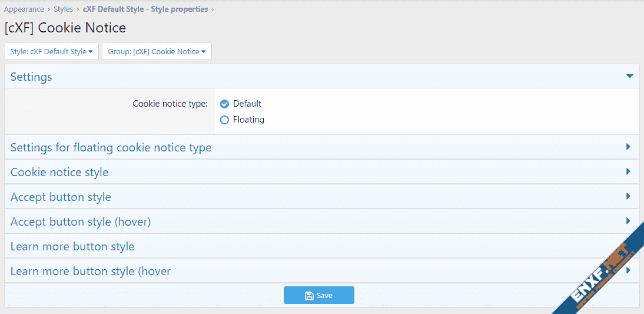This screenshot has width=644, height=314.
Task: Expand arrow for Accept button style
Action: 628,196
